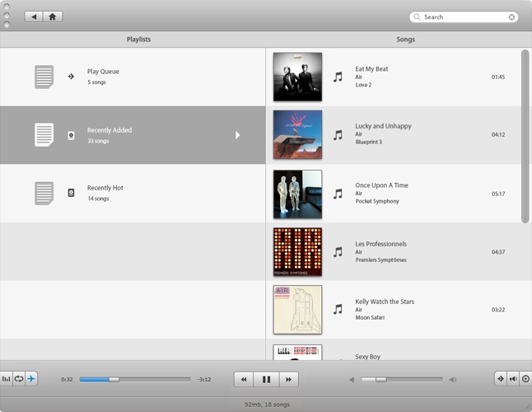Click the Playlists column header
Image resolution: width=532 pixels, height=412 pixels.
[138, 40]
